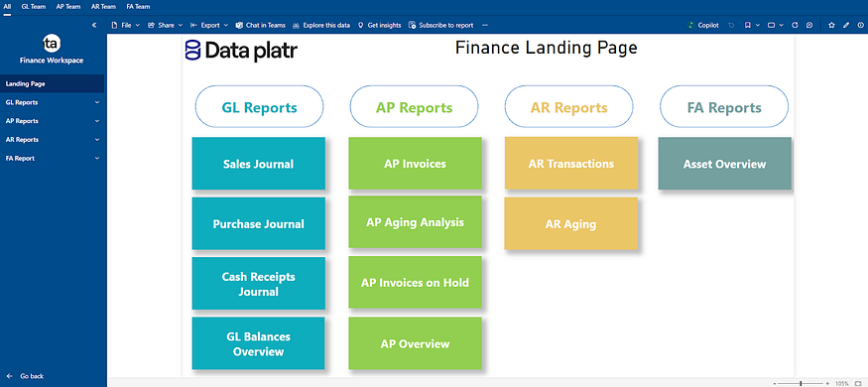The image size is (868, 387).
Task: Click the favorite star icon
Action: click(831, 25)
